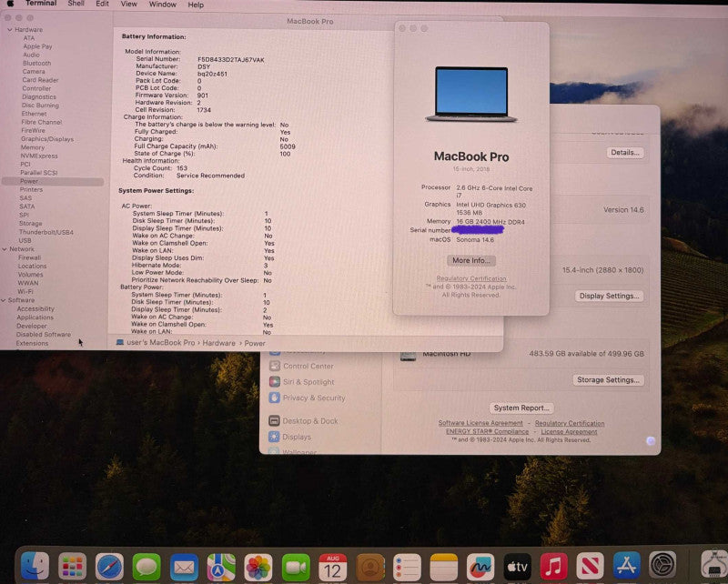Select Apple Pay in the hardware list
The width and height of the screenshot is (728, 584).
(x=37, y=46)
